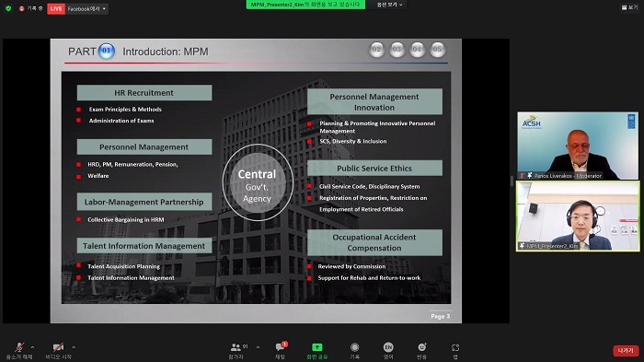
Task: Click 'Reviewed by Commission' text
Action: click(351, 266)
